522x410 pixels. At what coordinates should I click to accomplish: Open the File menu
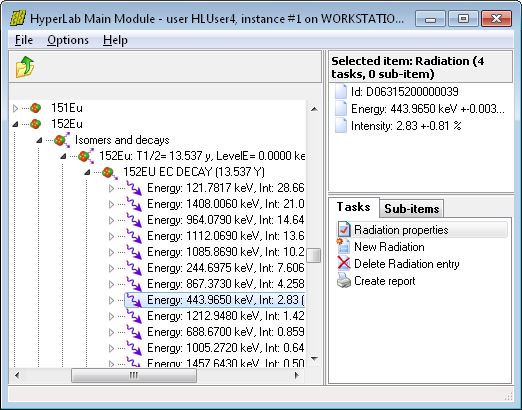pos(24,40)
